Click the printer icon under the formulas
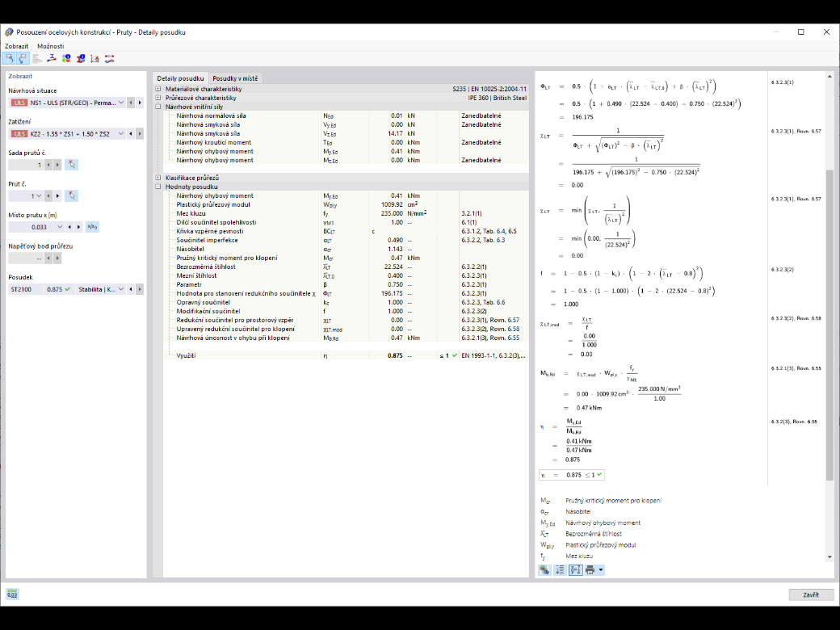Screen dimensions: 840x630 pyautogui.click(x=590, y=570)
